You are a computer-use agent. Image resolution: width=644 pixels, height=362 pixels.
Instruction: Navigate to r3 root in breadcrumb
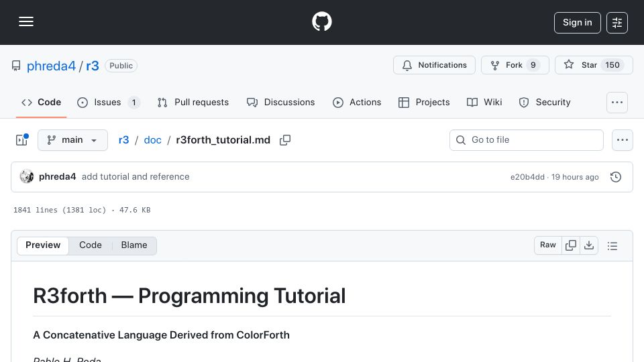123,140
